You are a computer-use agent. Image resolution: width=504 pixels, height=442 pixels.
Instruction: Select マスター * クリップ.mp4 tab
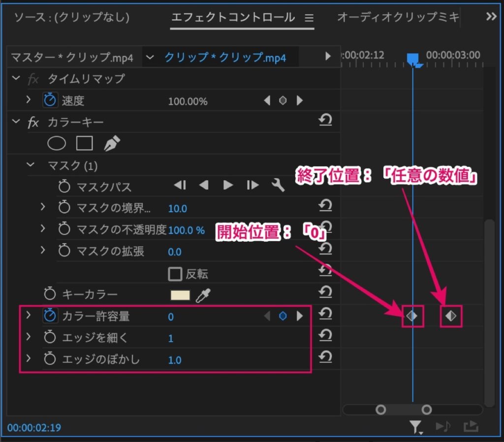(72, 58)
